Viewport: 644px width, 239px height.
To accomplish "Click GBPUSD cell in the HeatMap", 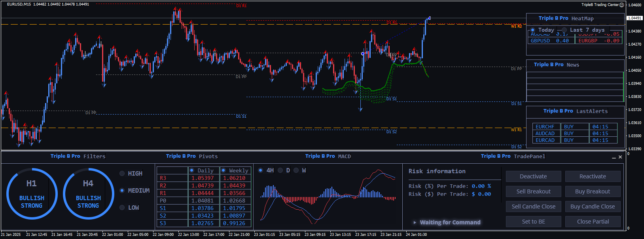I will [x=540, y=40].
